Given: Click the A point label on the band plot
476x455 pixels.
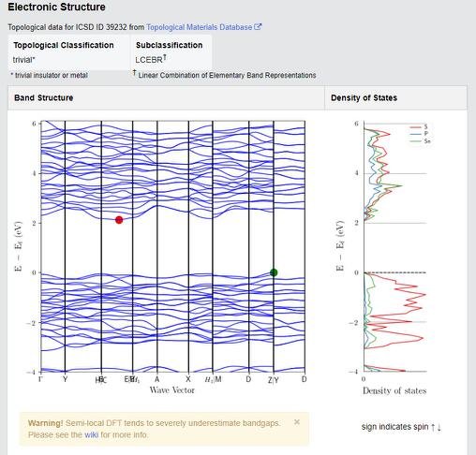Looking at the screenshot, I should pos(157,379).
